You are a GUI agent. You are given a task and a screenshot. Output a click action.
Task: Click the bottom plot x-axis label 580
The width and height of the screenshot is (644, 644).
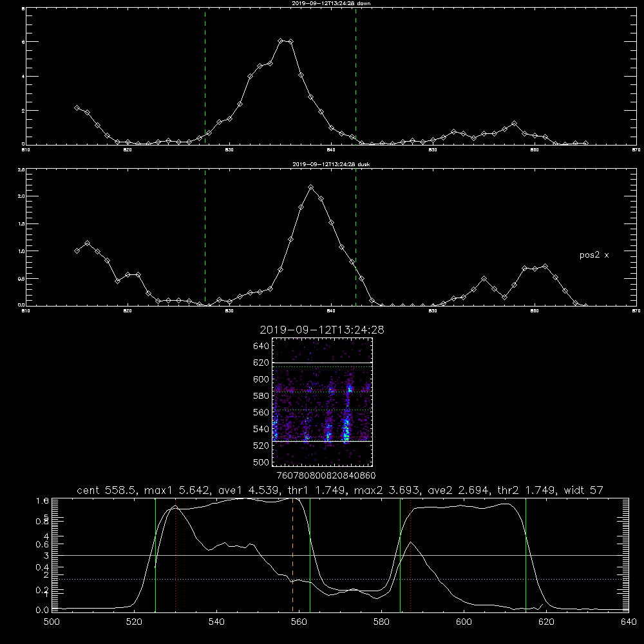381,622
